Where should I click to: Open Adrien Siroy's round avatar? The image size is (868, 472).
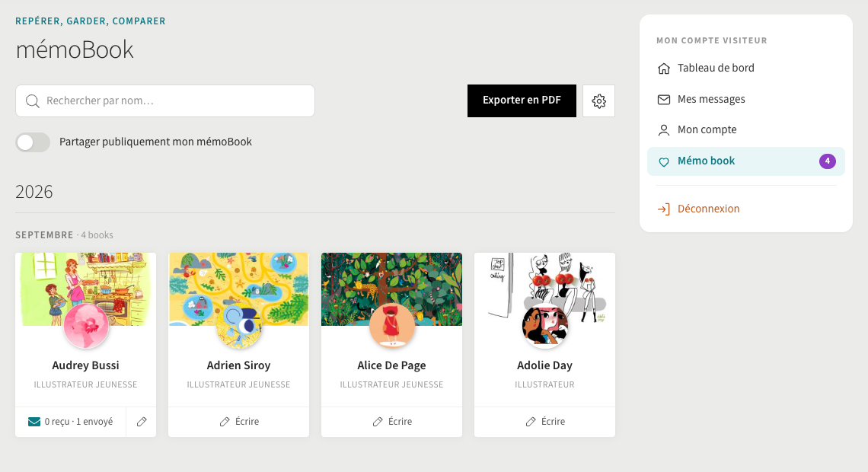coord(238,326)
